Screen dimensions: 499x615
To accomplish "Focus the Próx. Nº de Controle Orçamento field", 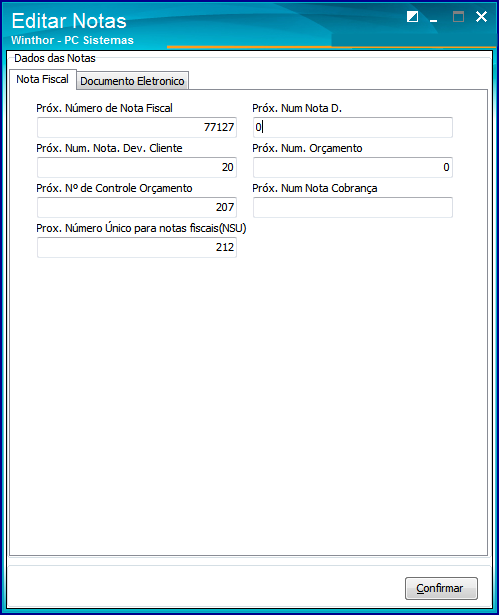I will click(137, 207).
